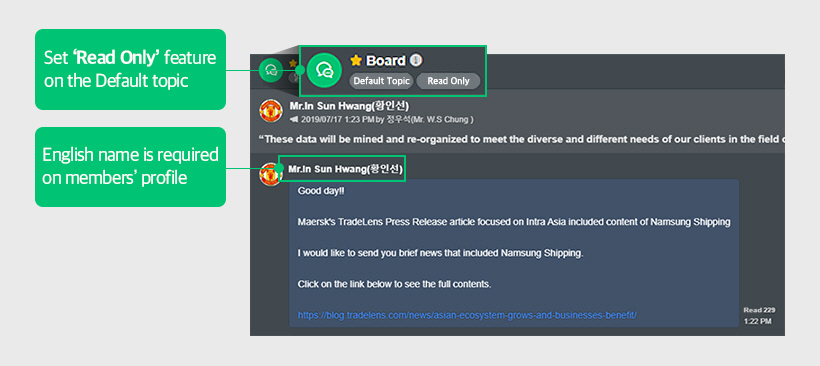Open Mr.In Sun Hwang profile from announcement
Screen dimensions: 820x366
coord(349,107)
